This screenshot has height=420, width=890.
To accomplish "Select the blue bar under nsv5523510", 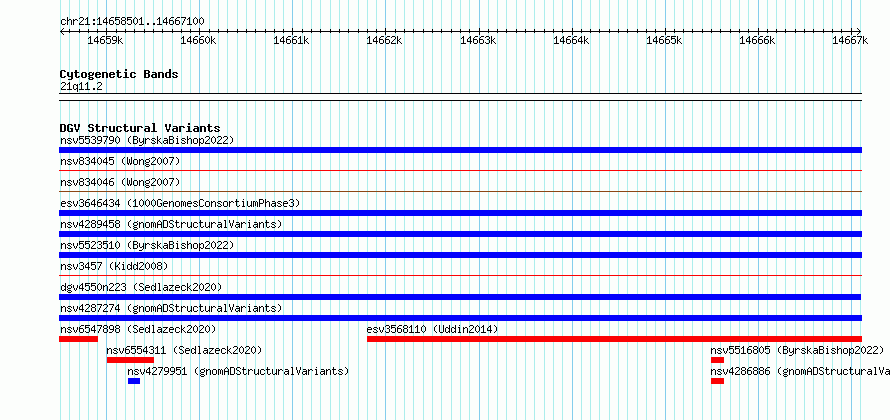I will 460,255.
